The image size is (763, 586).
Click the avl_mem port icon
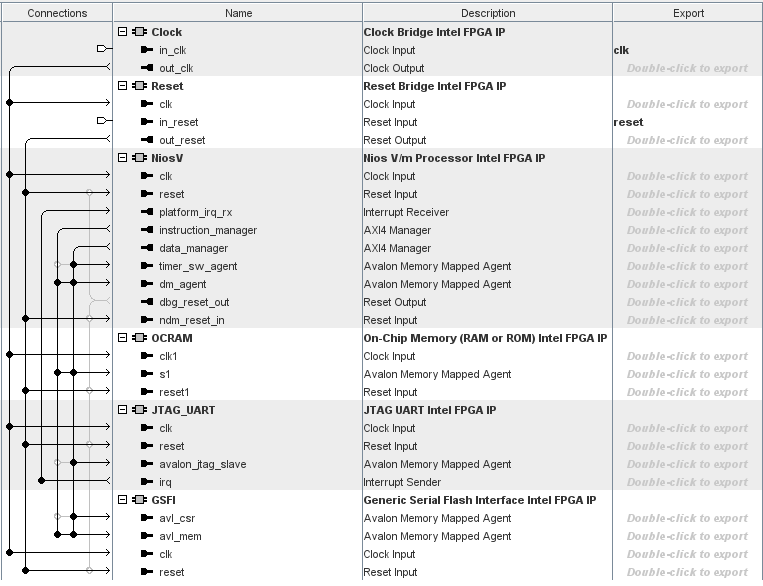pos(148,536)
